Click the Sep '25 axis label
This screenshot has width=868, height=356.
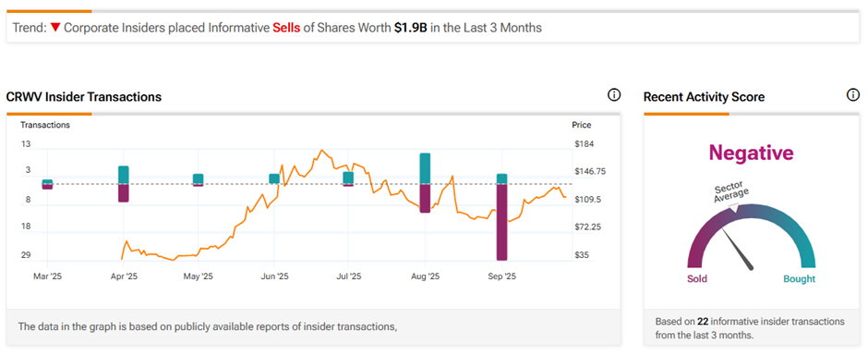click(x=501, y=276)
